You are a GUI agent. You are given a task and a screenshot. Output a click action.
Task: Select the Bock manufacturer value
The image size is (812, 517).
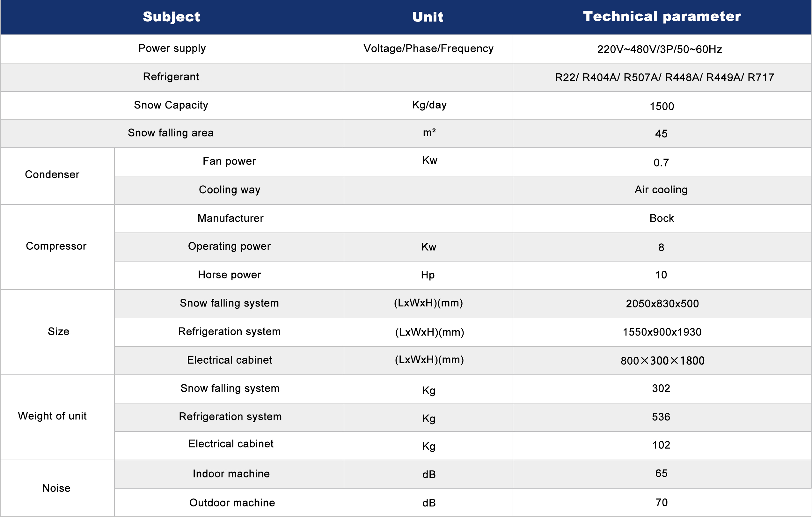pos(661,218)
